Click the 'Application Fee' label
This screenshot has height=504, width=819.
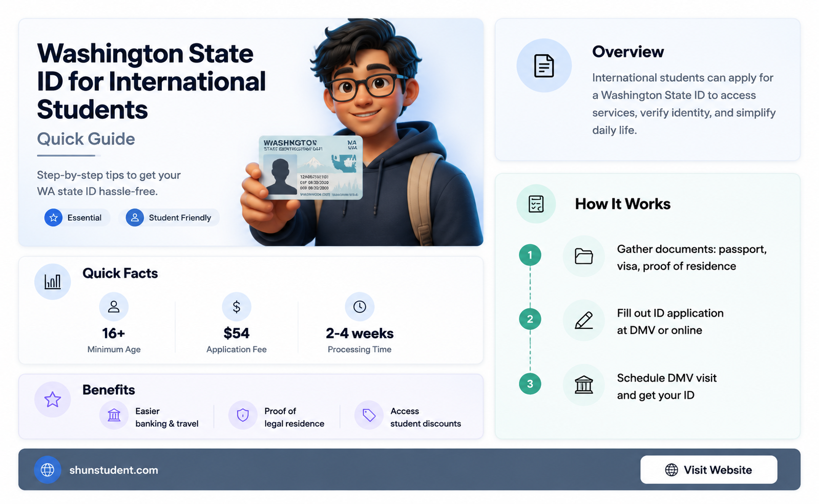click(x=237, y=349)
